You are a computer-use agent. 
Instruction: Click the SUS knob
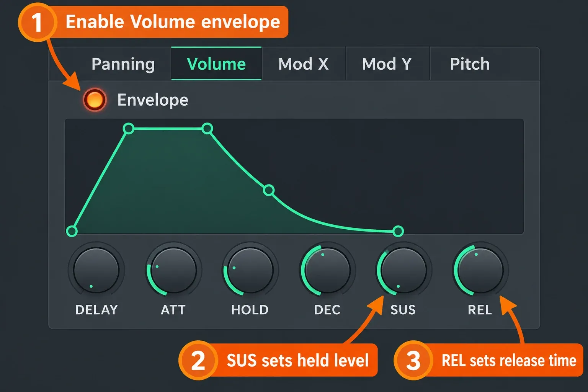(x=403, y=270)
